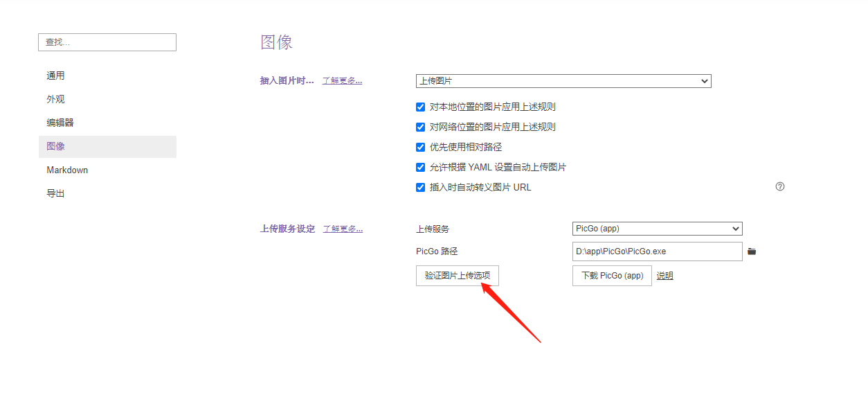Click the PicGo path input field
This screenshot has width=868, height=406.
[x=658, y=251]
